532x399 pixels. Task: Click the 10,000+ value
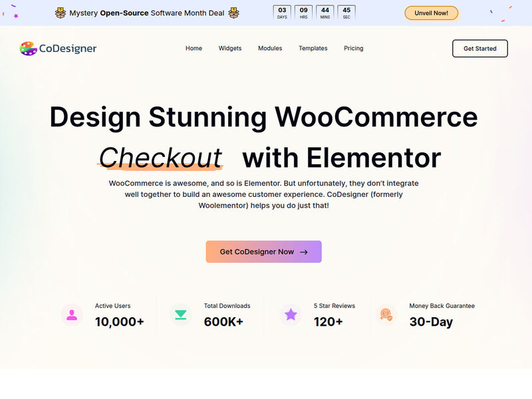(120, 322)
